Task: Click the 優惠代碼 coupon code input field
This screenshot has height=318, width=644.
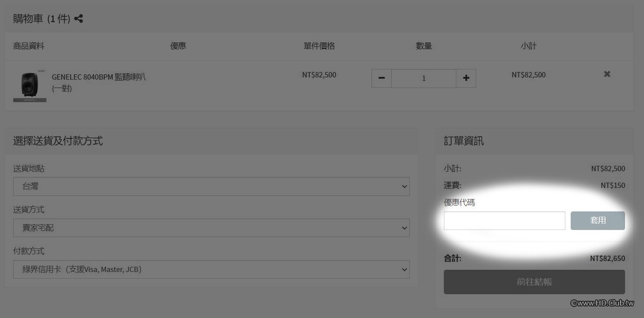Action: (504, 221)
